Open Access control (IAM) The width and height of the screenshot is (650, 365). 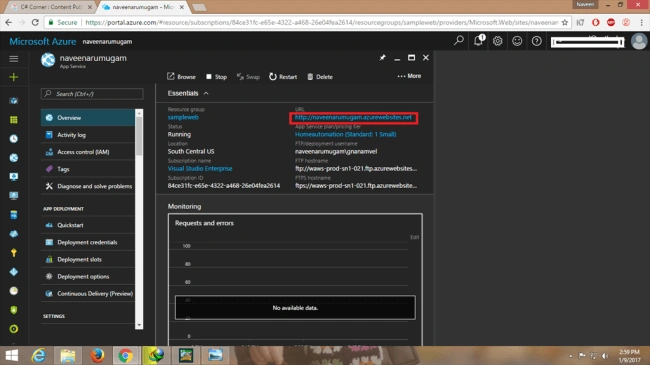tap(87, 152)
